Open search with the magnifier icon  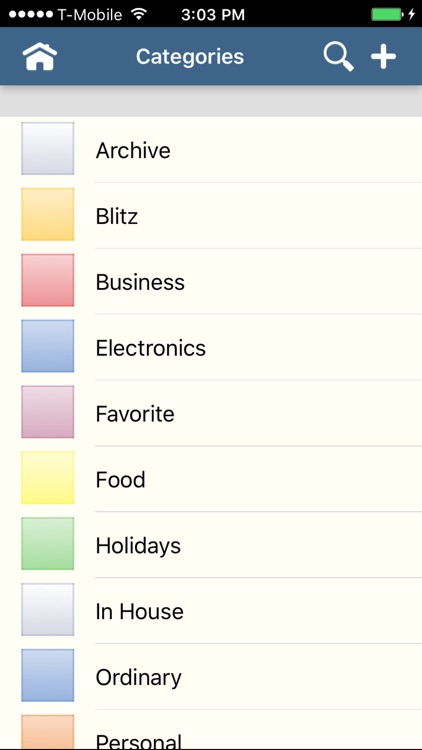click(338, 56)
